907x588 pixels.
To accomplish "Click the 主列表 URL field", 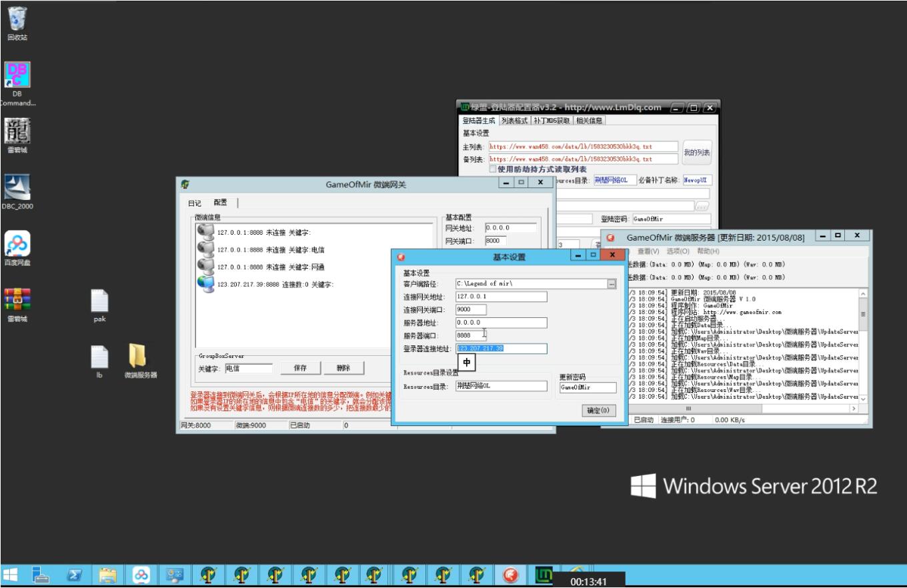I will tap(583, 147).
